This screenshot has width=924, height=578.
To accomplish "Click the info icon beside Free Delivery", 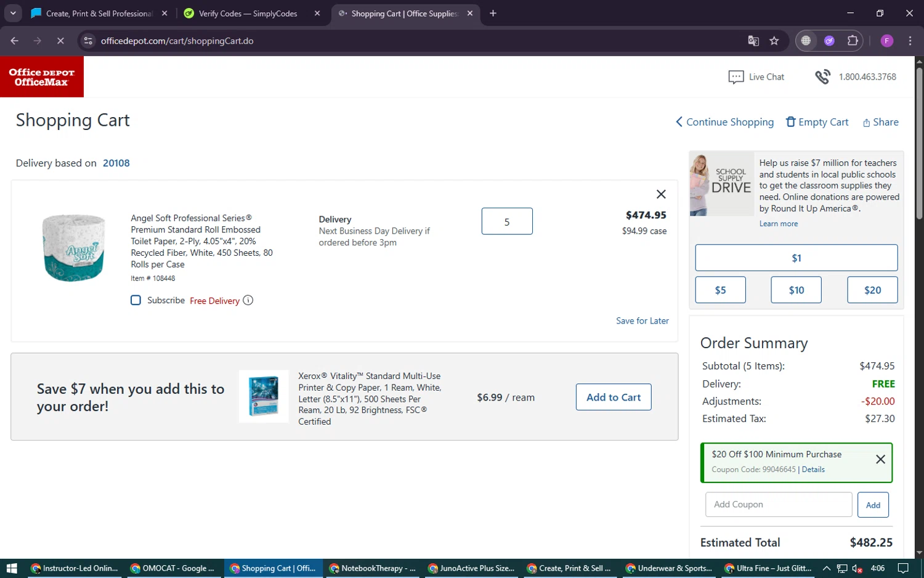I will coord(248,300).
